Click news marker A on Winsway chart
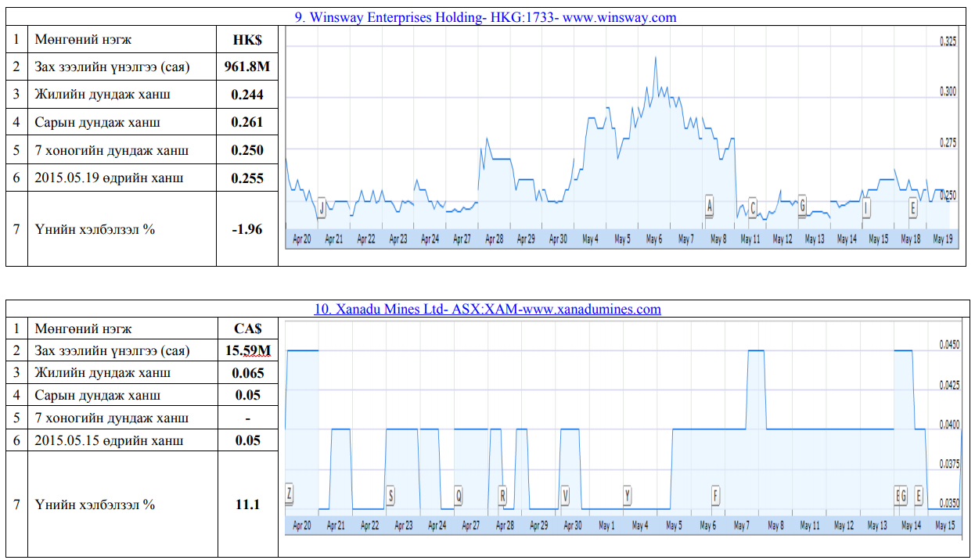975x560 pixels. 710,206
